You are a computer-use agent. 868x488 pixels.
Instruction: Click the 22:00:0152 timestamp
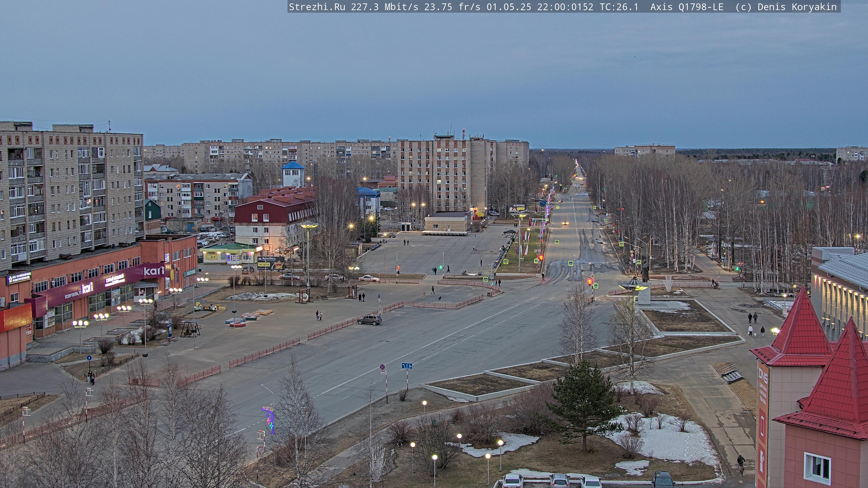pyautogui.click(x=565, y=7)
